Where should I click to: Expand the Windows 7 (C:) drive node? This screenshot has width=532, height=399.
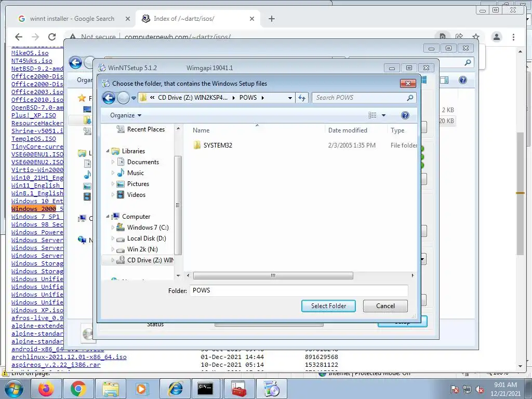[x=113, y=228]
